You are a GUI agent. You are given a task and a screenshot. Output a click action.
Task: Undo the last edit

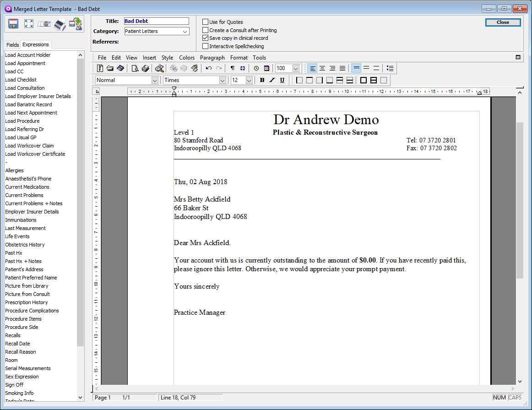click(x=209, y=68)
